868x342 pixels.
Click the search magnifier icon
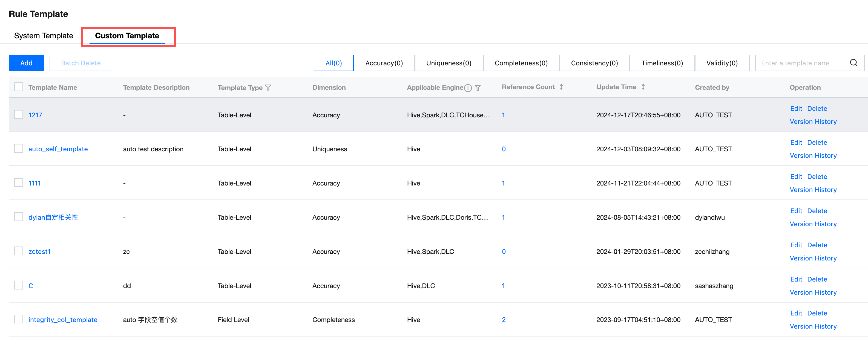tap(853, 63)
